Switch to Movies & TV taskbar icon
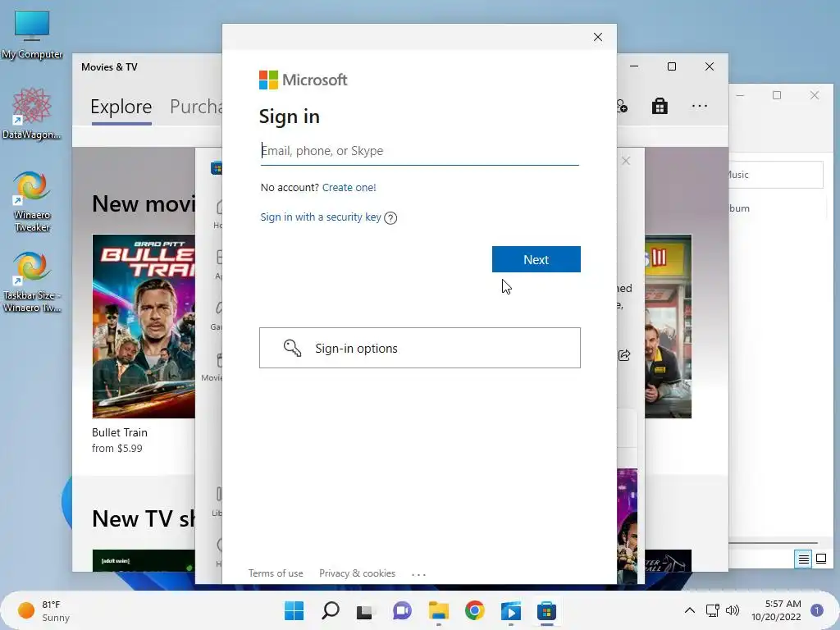The height and width of the screenshot is (630, 840). 511,610
